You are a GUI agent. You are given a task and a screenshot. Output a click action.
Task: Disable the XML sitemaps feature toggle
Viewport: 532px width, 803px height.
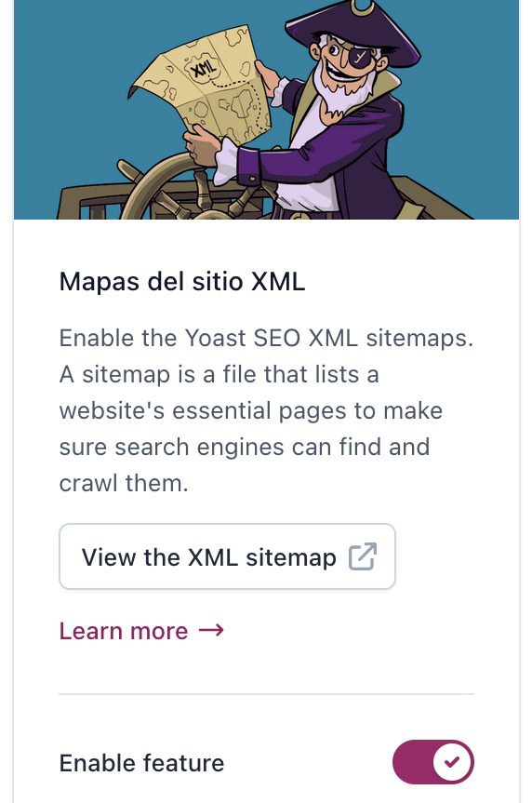(433, 762)
